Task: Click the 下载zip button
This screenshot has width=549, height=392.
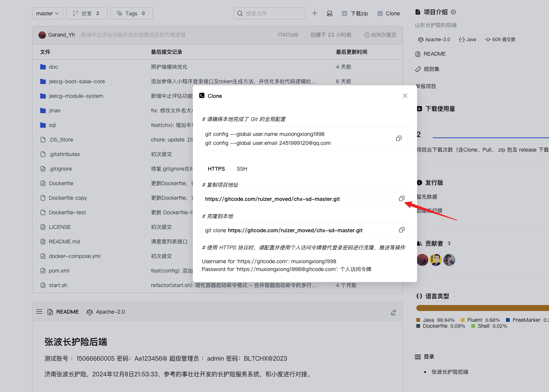Action: [354, 13]
